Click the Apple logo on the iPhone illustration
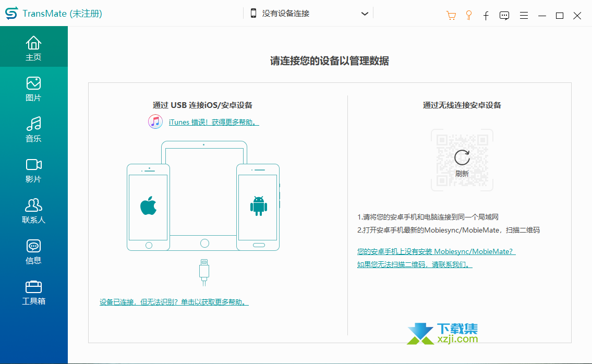The height and width of the screenshot is (364, 592). click(148, 206)
